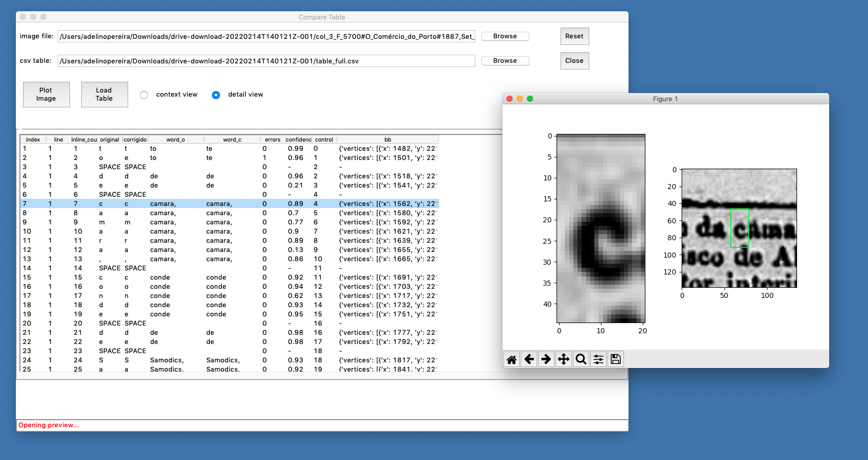Click the back arrow in figure toolbar
868x460 pixels.
pyautogui.click(x=529, y=359)
